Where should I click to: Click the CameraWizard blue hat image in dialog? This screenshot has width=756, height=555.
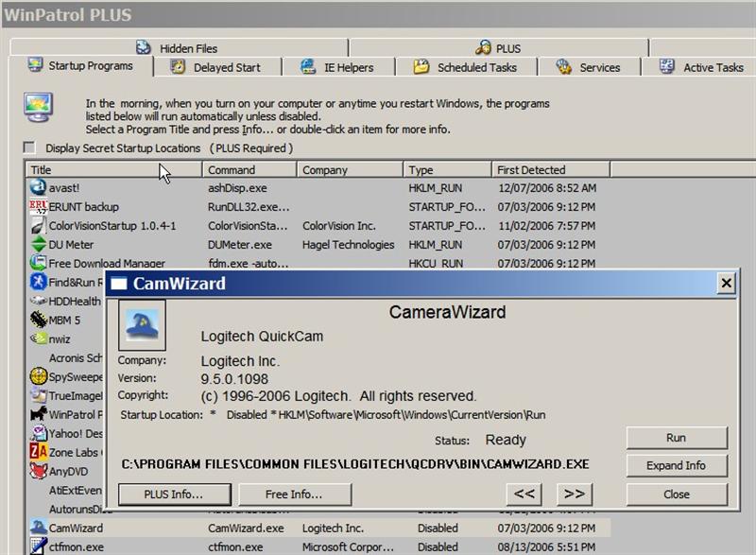142,325
